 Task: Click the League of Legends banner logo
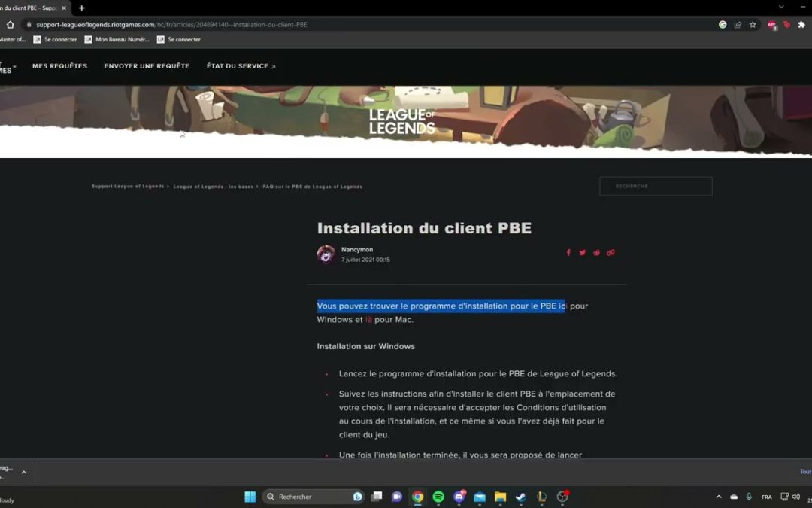401,121
